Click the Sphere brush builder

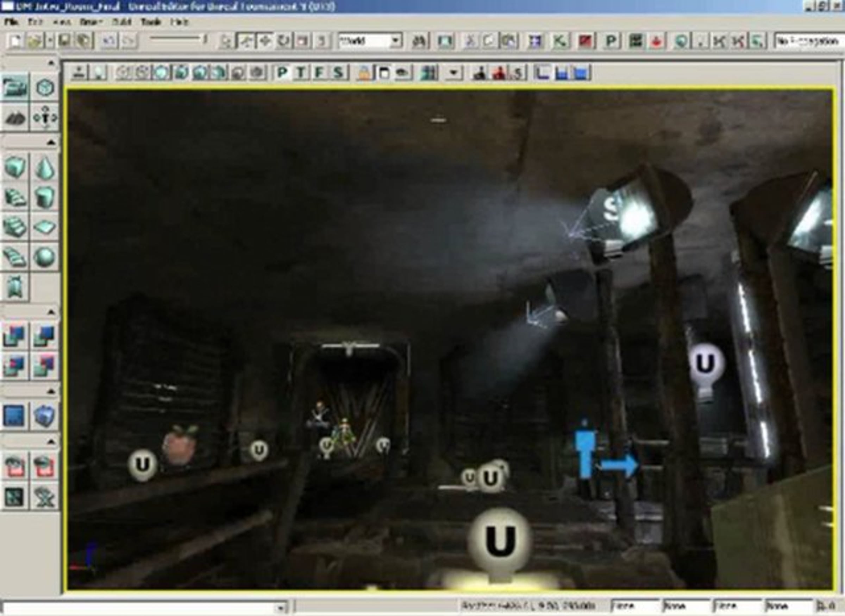tap(45, 256)
